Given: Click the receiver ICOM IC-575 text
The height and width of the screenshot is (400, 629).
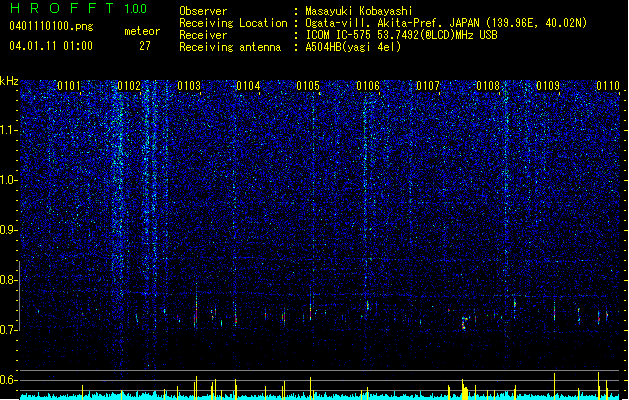Looking at the screenshot, I should [x=402, y=35].
